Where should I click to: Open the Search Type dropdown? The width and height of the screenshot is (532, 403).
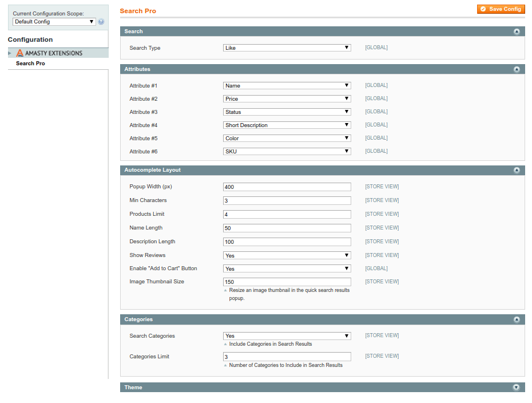[x=287, y=48]
